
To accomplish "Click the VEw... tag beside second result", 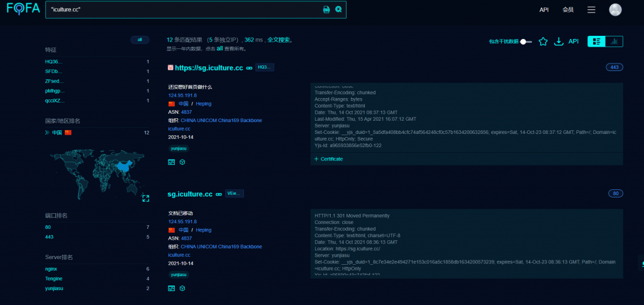I will pyautogui.click(x=235, y=193).
